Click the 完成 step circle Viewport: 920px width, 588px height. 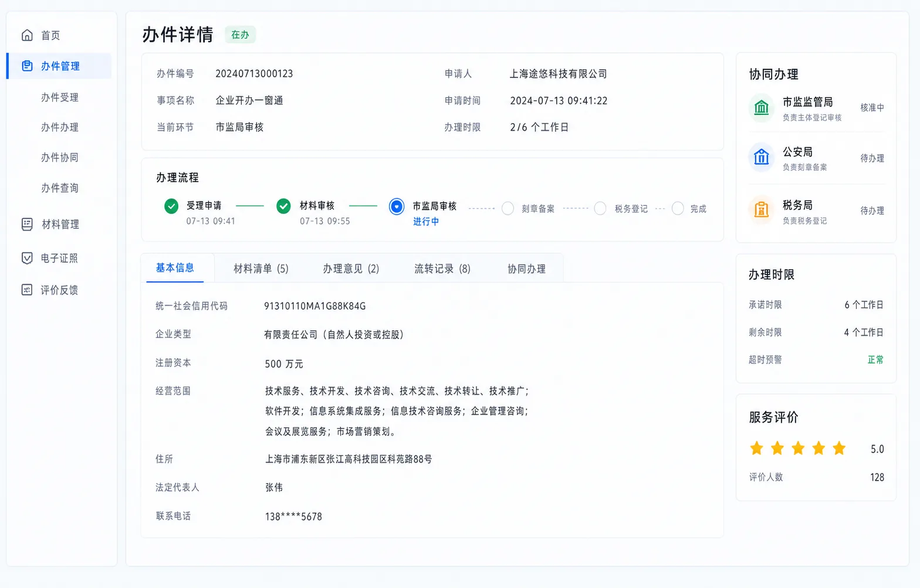tap(678, 209)
